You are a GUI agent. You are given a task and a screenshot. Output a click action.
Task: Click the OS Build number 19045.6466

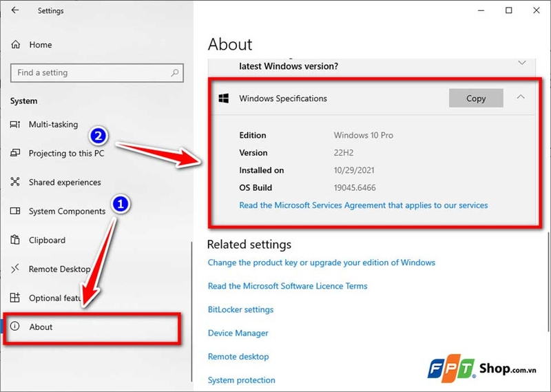tap(355, 188)
